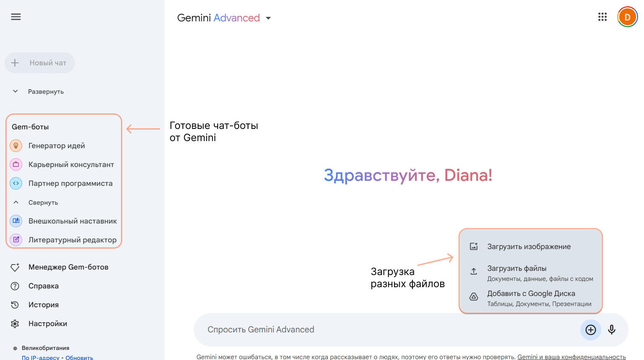Select Загрузить изображение from upload menu
Screen dimensions: 644x360
528,247
